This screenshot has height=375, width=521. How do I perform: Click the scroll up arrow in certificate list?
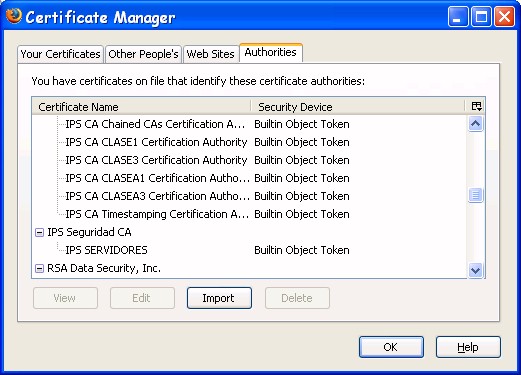(x=475, y=124)
